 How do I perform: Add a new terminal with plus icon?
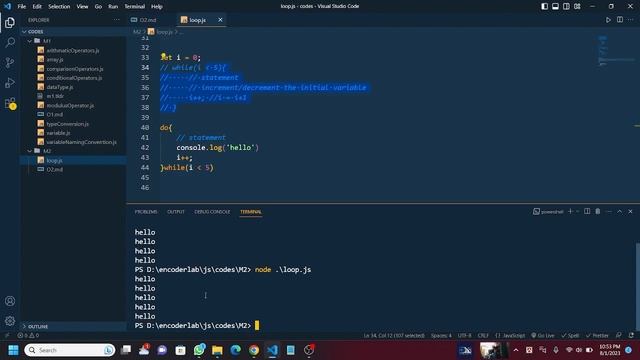[570, 211]
